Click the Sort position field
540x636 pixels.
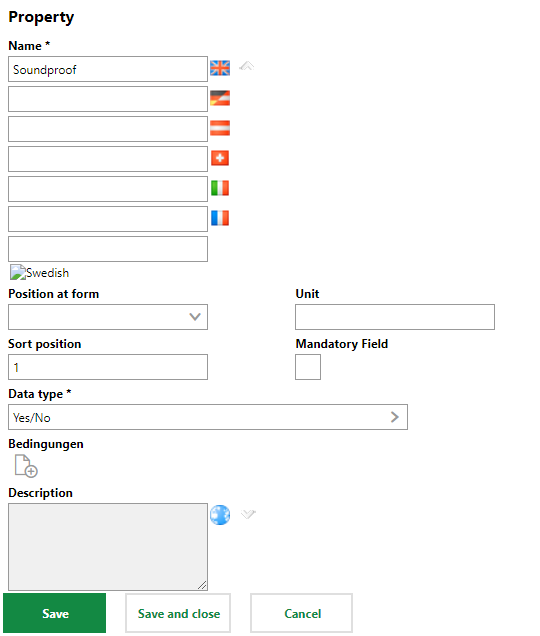click(x=108, y=367)
